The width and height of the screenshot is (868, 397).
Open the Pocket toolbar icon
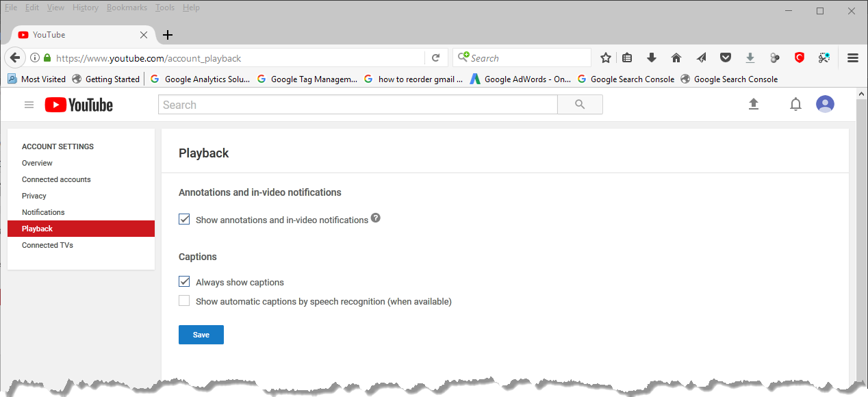click(x=726, y=58)
